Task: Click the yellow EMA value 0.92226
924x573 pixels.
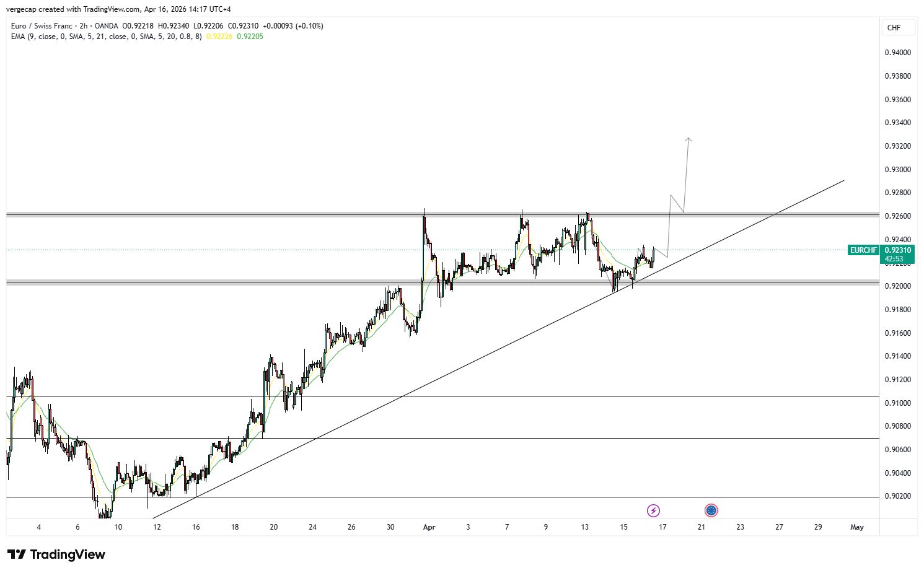Action: 218,37
